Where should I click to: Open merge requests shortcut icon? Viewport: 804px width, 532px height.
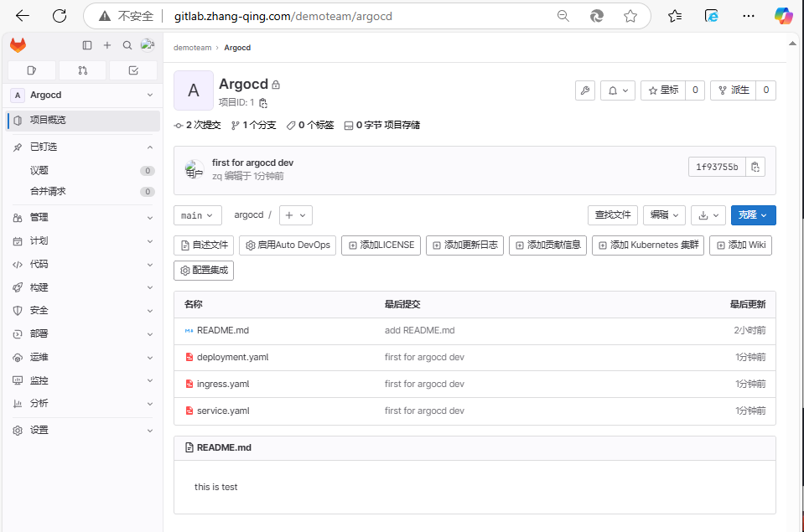tap(82, 70)
